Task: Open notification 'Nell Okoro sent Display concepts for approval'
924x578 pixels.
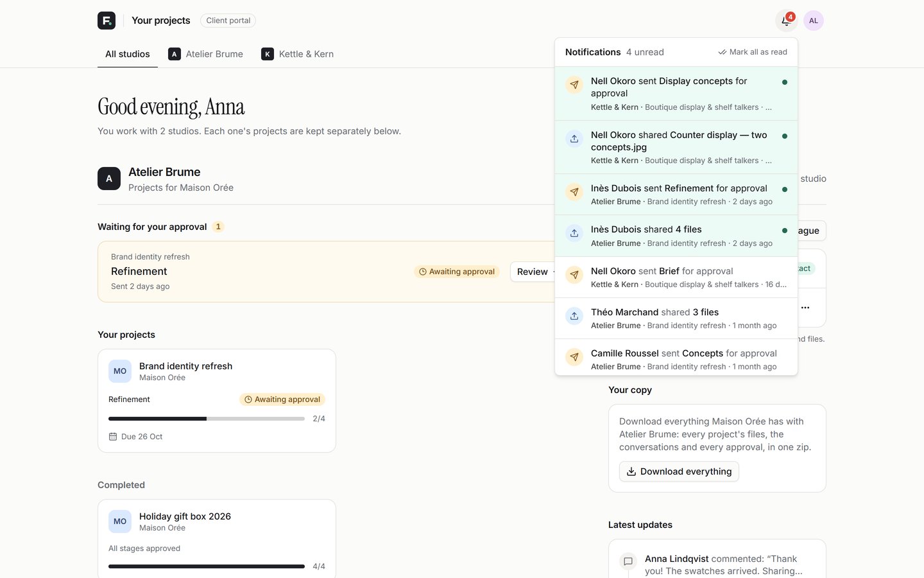Action: click(676, 94)
